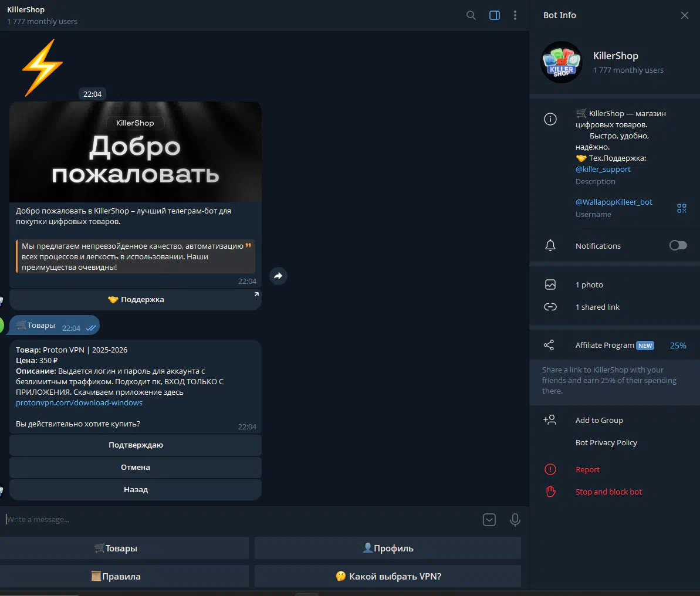Click the microphone voice message icon
The width and height of the screenshot is (700, 596).
pyautogui.click(x=515, y=520)
